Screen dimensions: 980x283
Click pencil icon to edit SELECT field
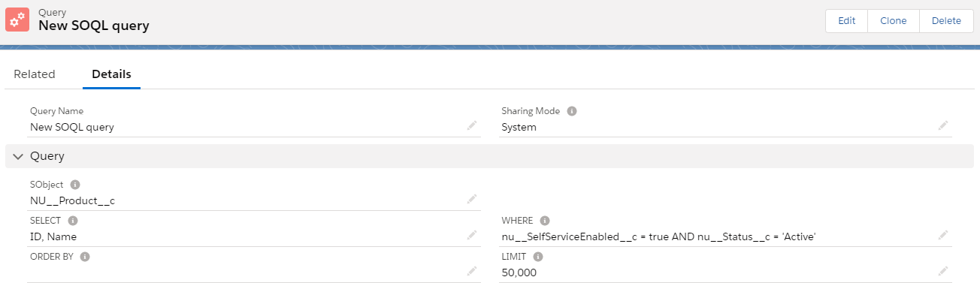pyautogui.click(x=472, y=236)
